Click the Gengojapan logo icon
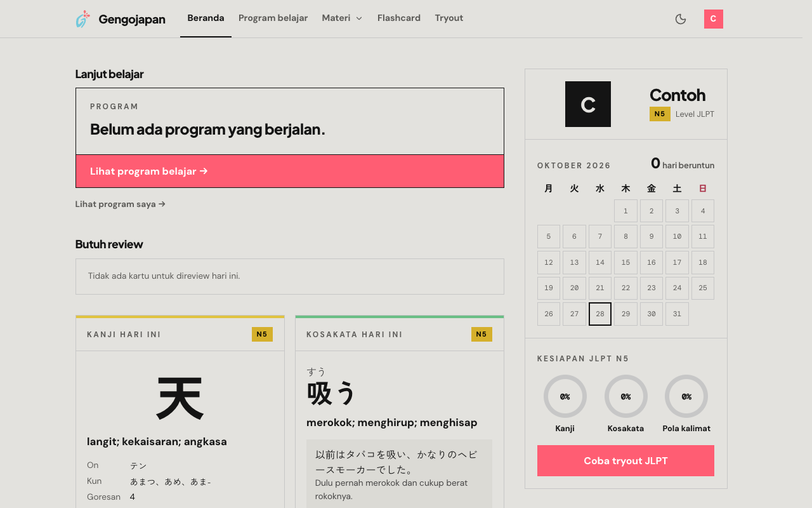The height and width of the screenshot is (508, 812). pos(82,19)
